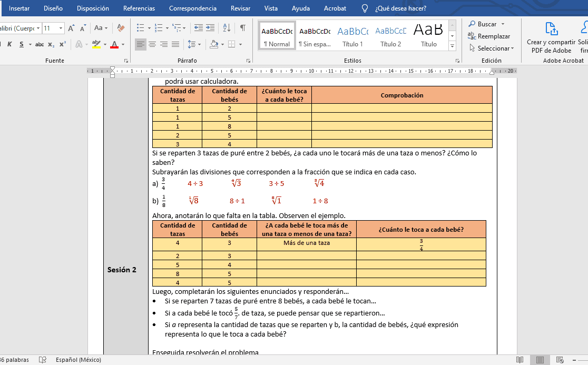Viewport: 588px width, 365px height.
Task: Apply the Normal style
Action: point(277,36)
